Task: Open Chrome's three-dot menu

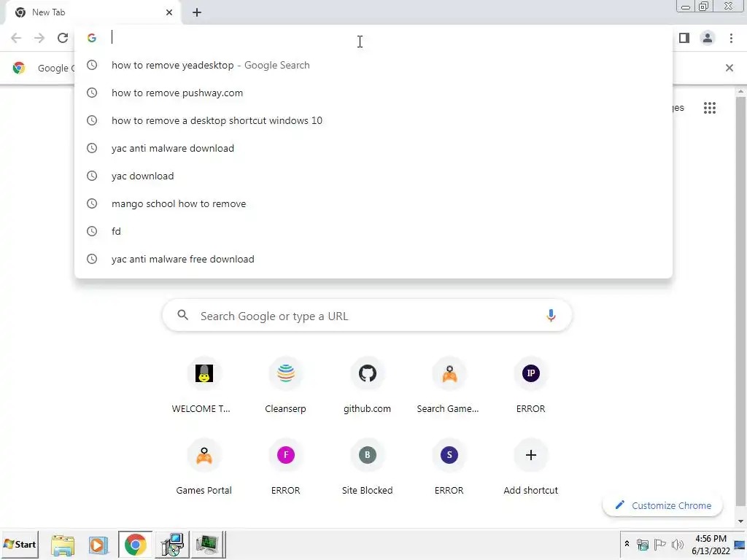Action: tap(731, 38)
